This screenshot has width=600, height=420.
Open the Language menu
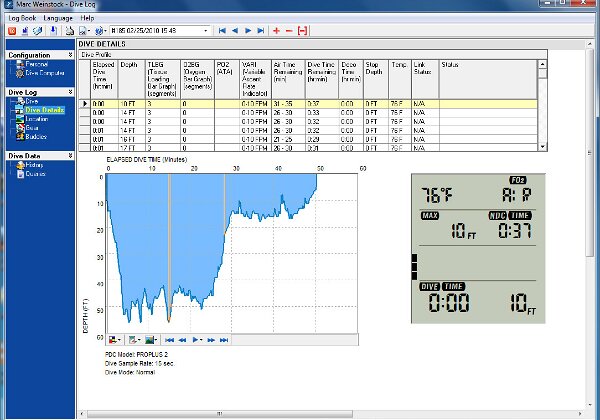[58, 18]
